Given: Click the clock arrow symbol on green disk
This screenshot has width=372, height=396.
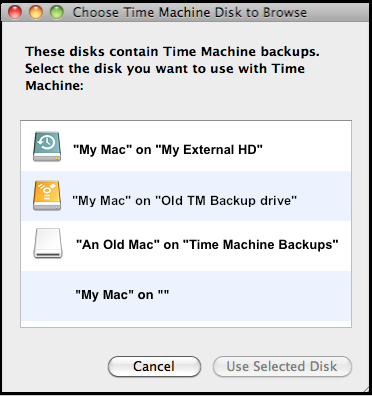Looking at the screenshot, I should (x=47, y=143).
